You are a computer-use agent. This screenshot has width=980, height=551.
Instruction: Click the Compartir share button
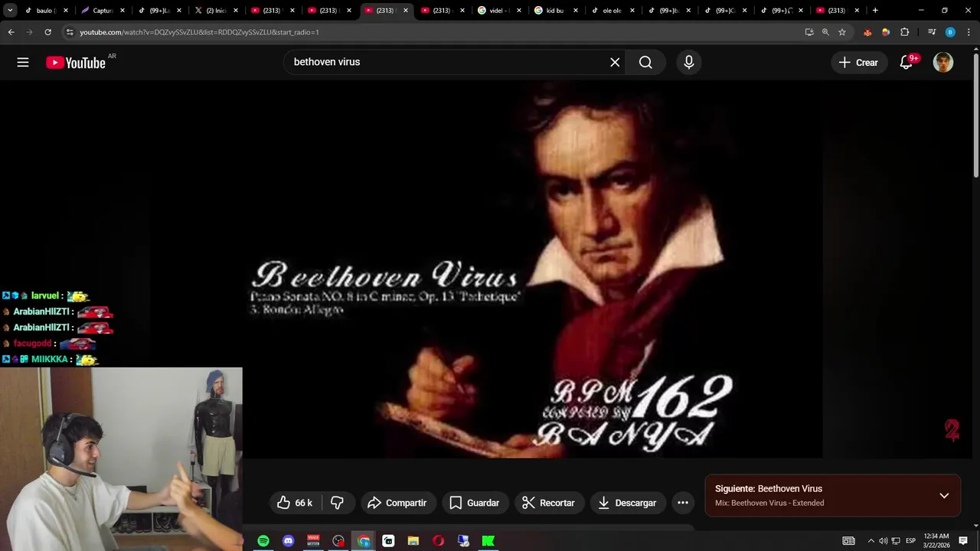[397, 503]
